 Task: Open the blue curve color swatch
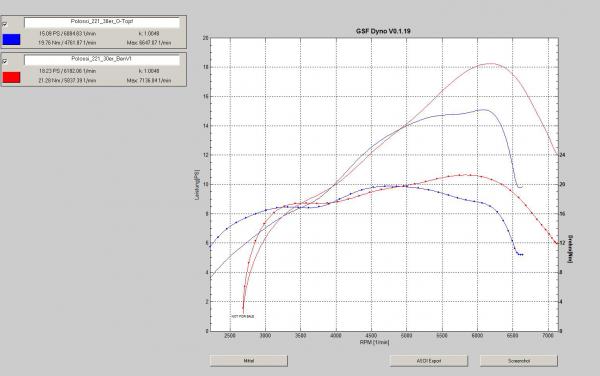click(x=11, y=39)
